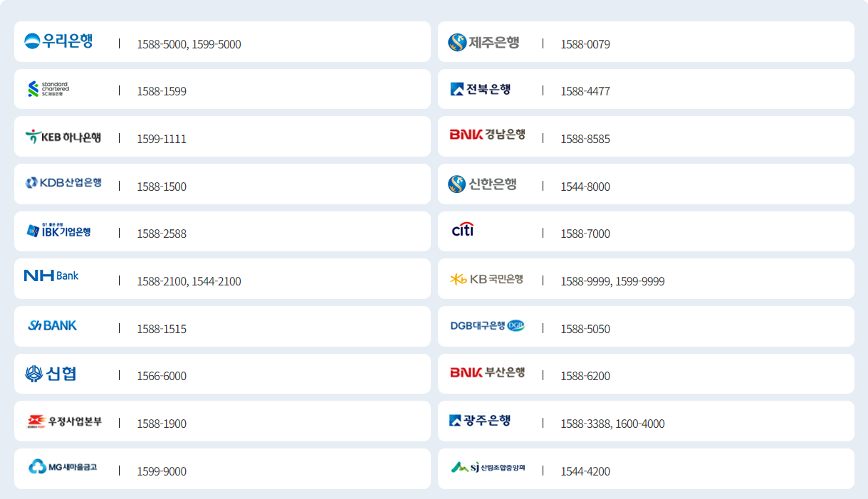Select the number 1588-1515

162,329
